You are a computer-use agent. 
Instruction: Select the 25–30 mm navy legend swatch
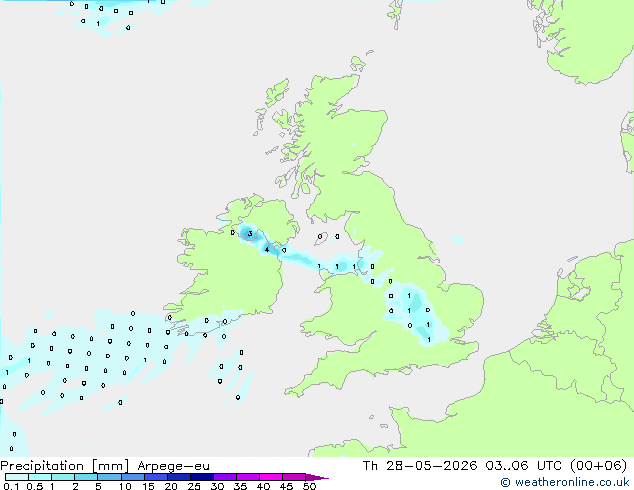201,477
